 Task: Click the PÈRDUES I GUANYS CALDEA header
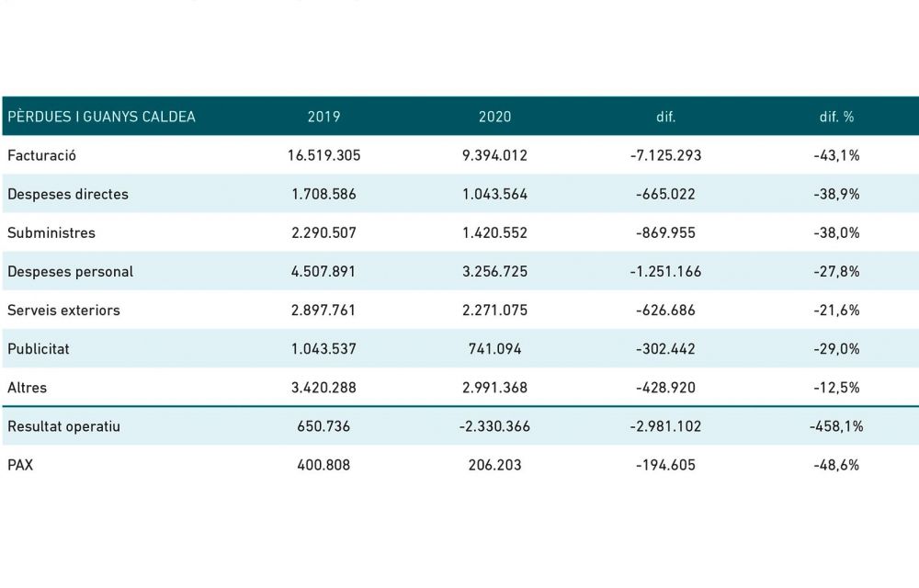[x=101, y=117]
